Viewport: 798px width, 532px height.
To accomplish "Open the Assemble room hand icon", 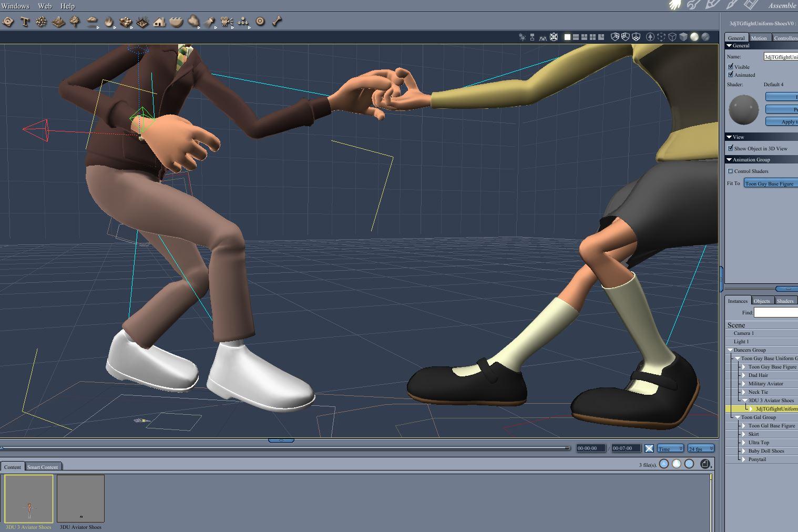I will [675, 5].
